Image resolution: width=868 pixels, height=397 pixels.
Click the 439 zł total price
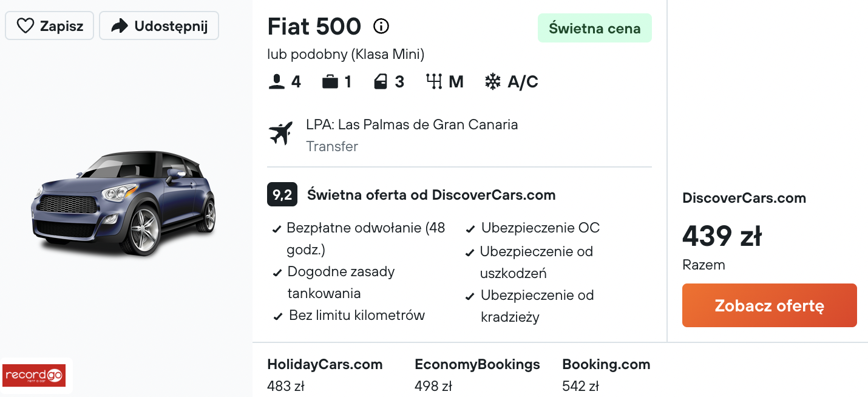click(722, 236)
